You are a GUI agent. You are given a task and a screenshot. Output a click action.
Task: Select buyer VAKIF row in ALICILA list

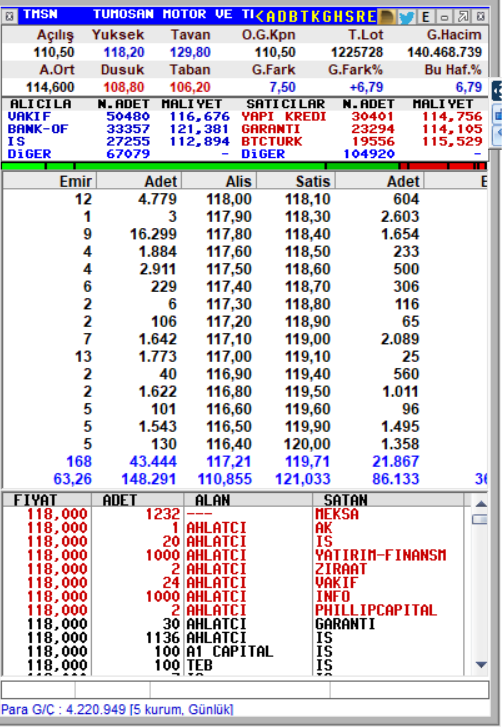click(x=119, y=116)
